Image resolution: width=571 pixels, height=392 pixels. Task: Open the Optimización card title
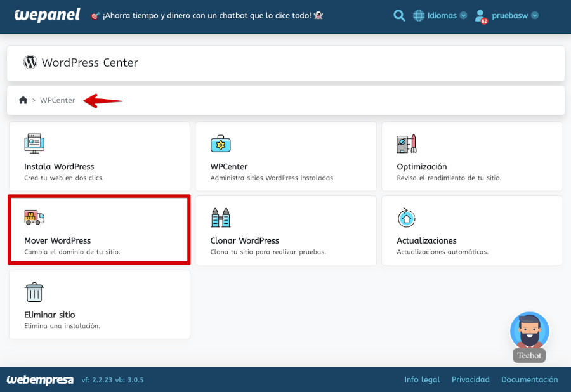tap(422, 166)
